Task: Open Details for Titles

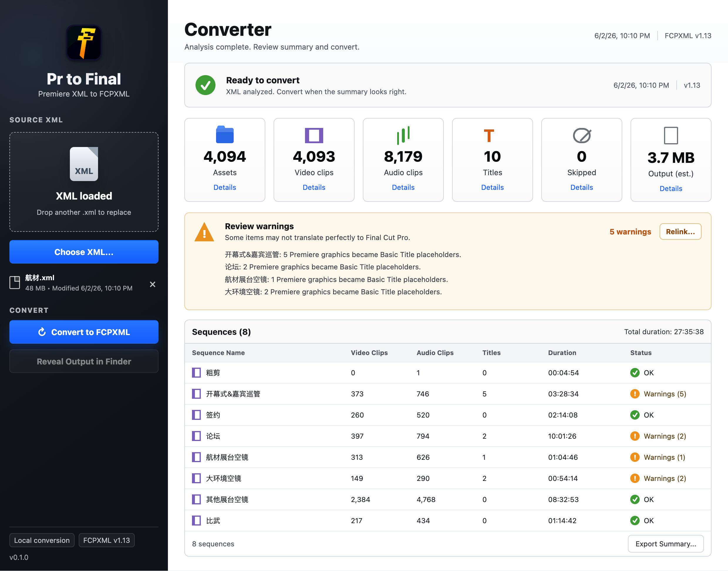Action: (492, 187)
